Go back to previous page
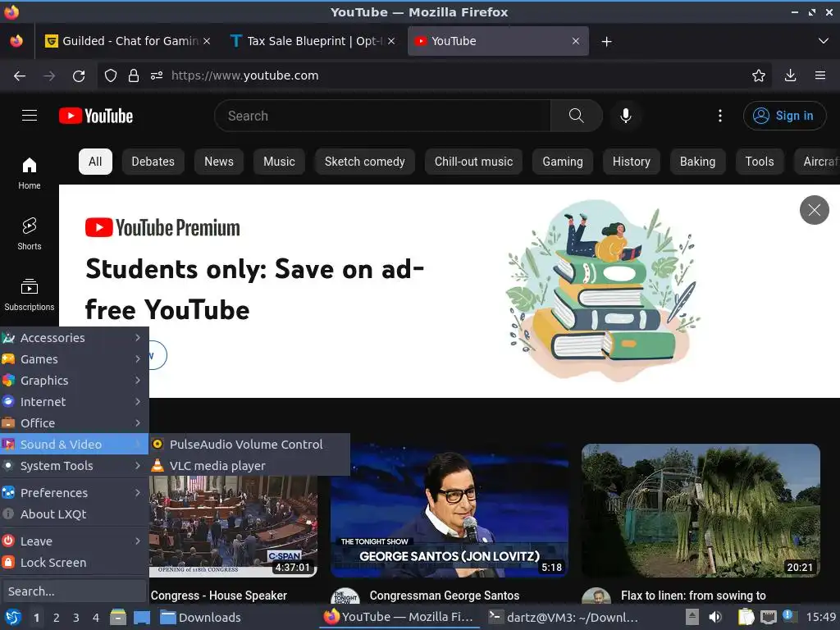This screenshot has height=630, width=840. coord(20,75)
